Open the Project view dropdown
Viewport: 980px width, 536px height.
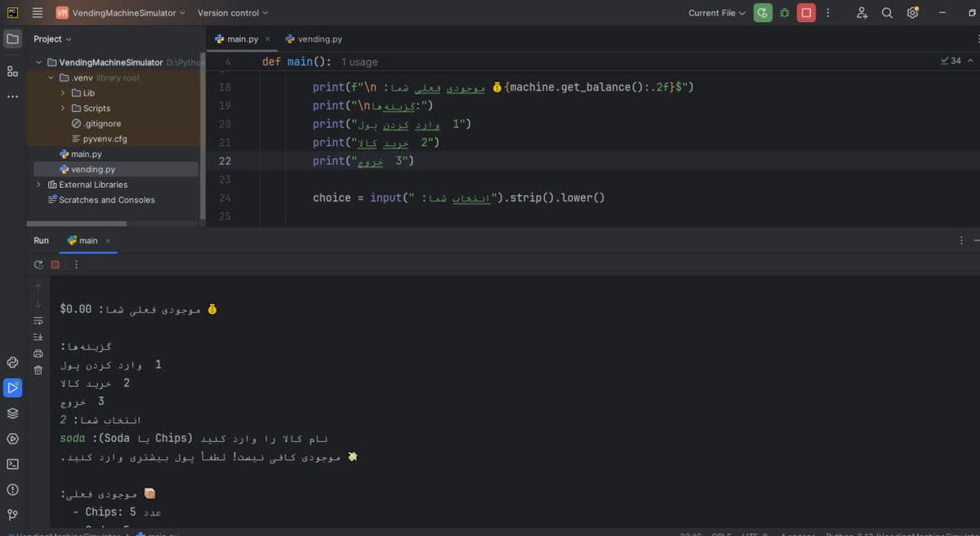point(52,38)
